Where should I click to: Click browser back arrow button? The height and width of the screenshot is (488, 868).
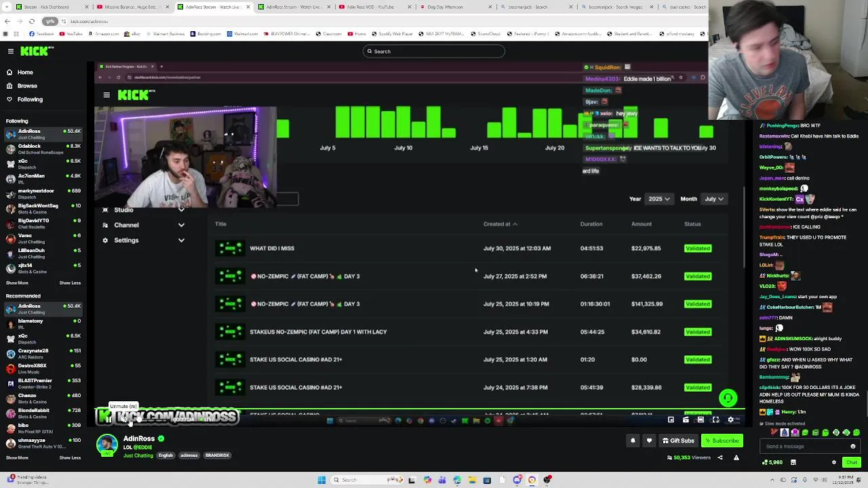point(7,21)
